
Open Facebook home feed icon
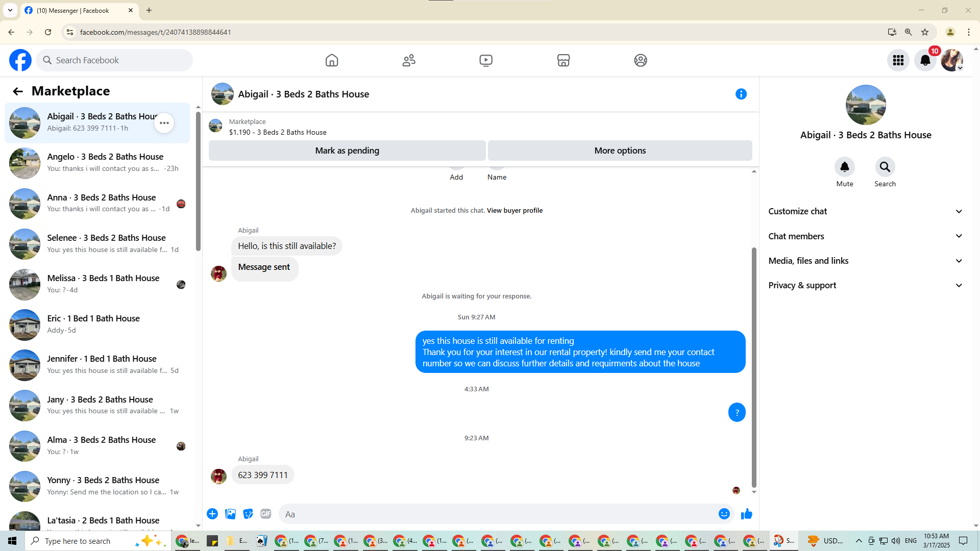tap(332, 60)
